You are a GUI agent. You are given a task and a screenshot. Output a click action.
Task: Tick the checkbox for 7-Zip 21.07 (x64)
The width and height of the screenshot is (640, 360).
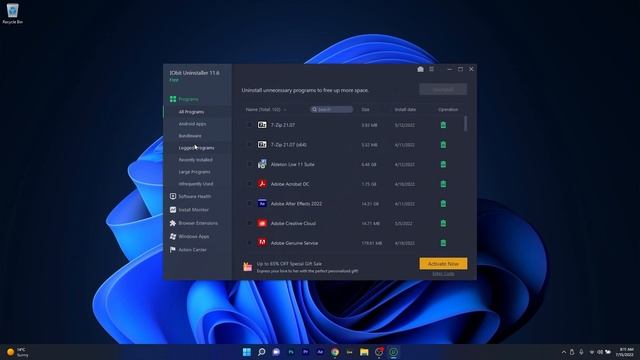click(x=249, y=144)
